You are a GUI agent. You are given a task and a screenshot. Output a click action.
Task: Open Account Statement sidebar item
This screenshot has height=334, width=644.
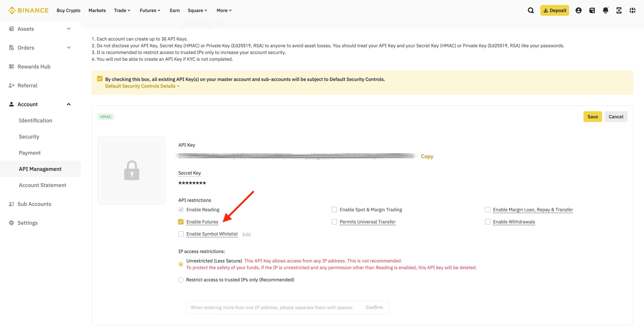click(43, 185)
